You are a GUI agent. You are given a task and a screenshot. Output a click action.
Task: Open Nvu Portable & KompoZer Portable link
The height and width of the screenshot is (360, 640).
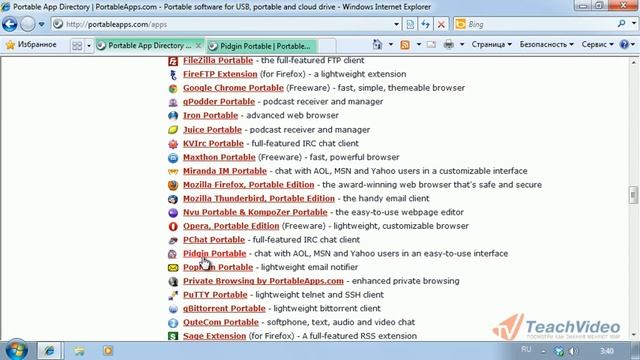pyautogui.click(x=255, y=212)
